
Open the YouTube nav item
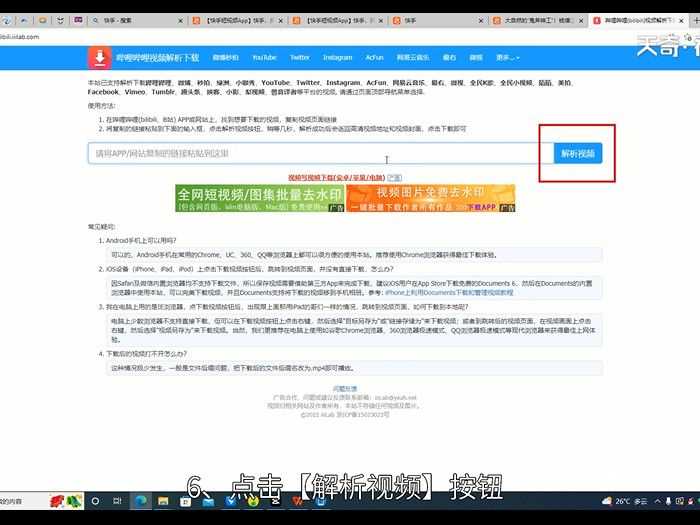tap(264, 58)
